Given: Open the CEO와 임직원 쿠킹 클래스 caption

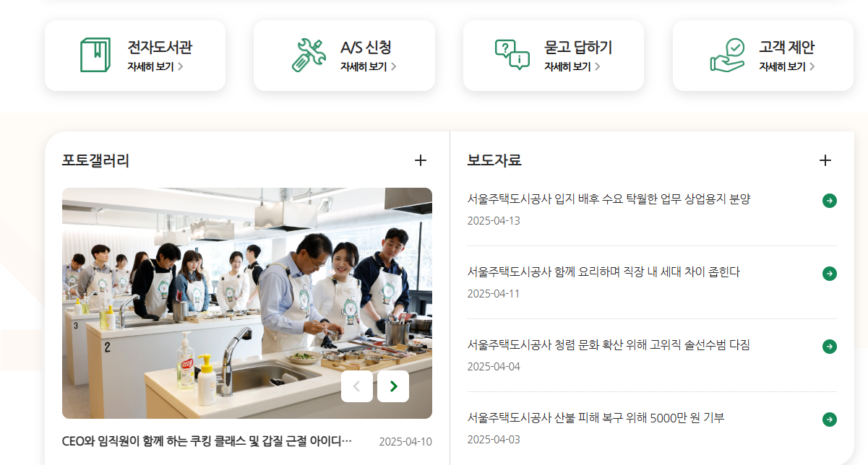Looking at the screenshot, I should 207,440.
